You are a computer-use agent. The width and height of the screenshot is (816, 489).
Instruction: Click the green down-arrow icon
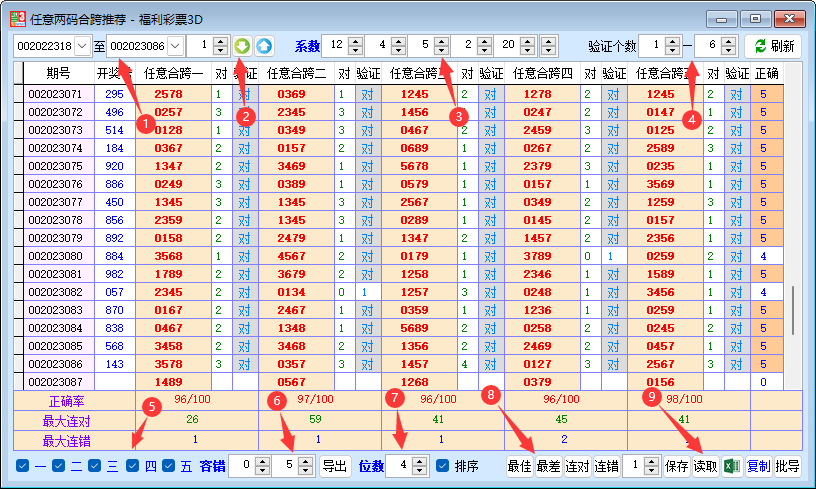243,46
